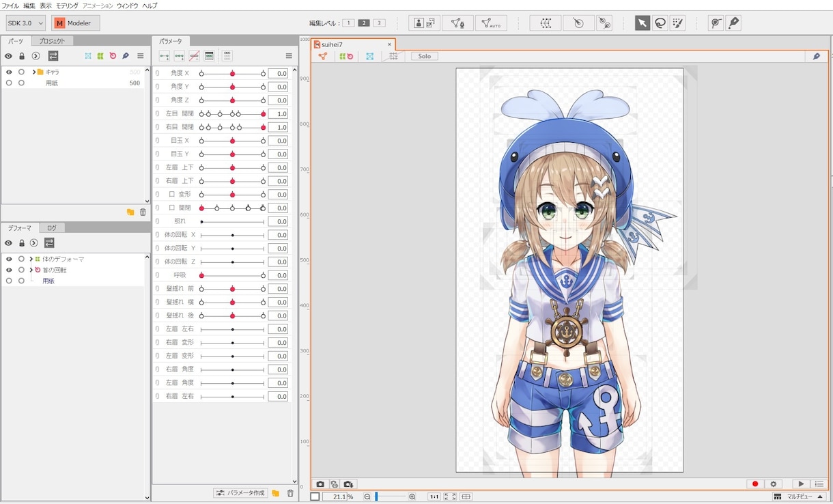833x504 pixels.
Task: Adjust the 角度 X parameter slider
Action: (232, 73)
